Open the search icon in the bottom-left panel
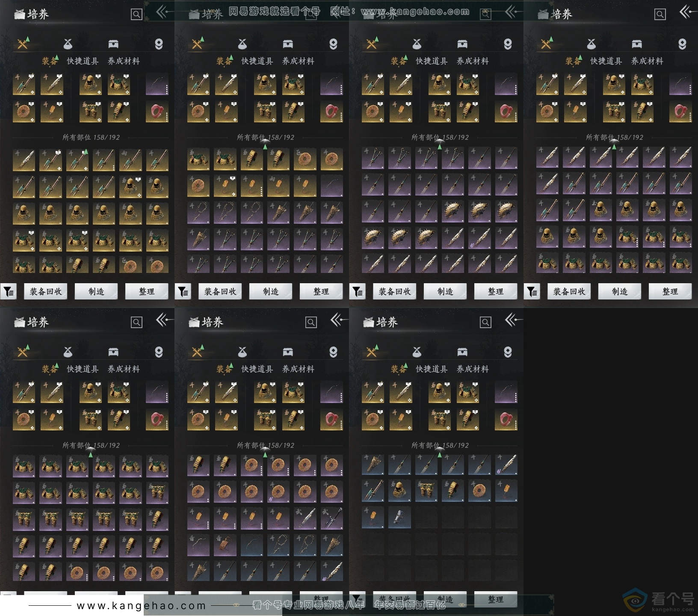 [136, 322]
